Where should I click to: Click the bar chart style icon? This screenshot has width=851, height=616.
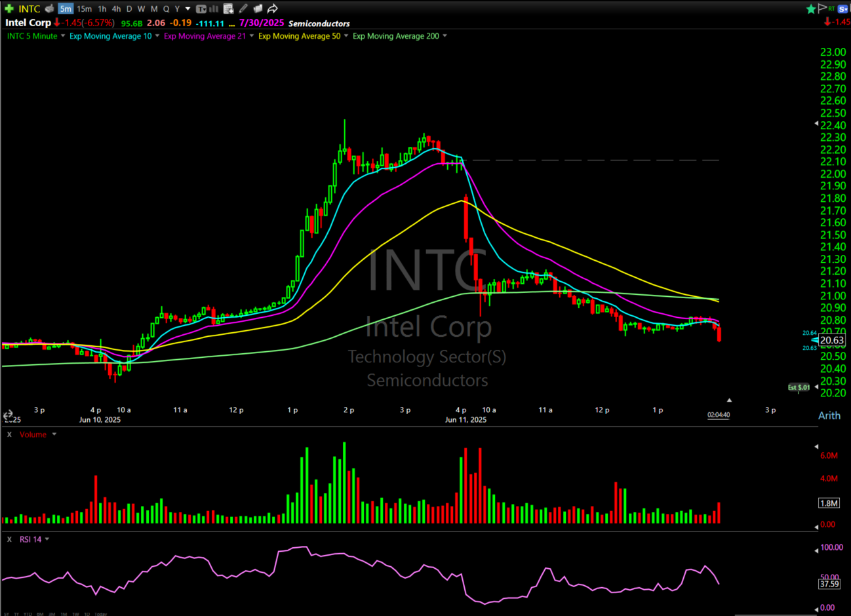click(x=214, y=9)
